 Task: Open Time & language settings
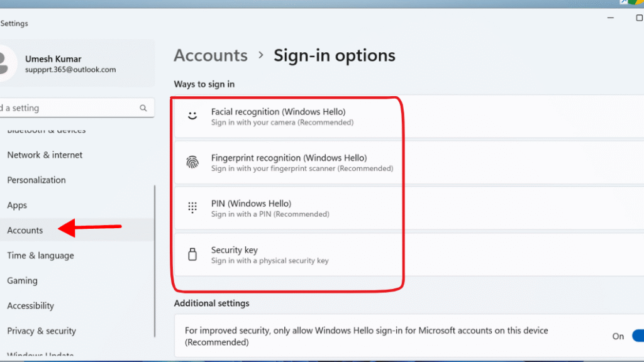(x=40, y=255)
